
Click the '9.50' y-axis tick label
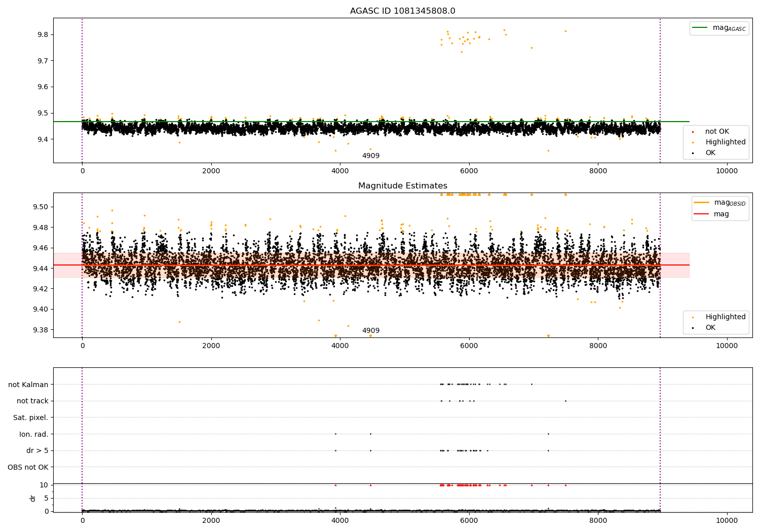click(41, 207)
